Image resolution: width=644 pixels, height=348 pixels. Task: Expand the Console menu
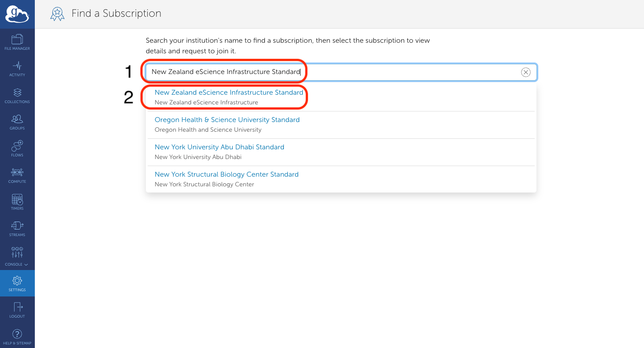[x=17, y=257]
